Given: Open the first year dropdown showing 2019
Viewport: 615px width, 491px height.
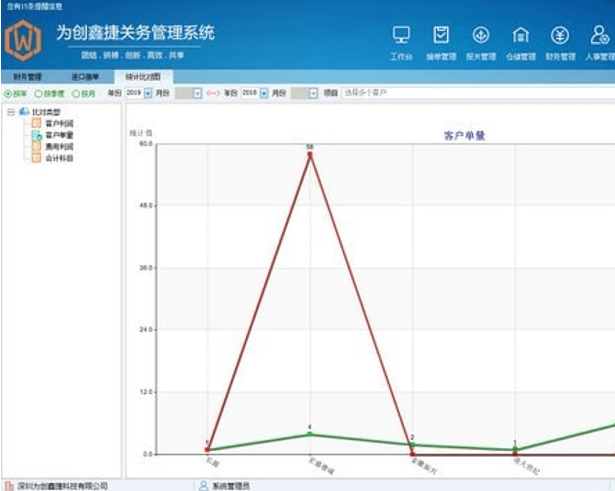Looking at the screenshot, I should pyautogui.click(x=148, y=93).
